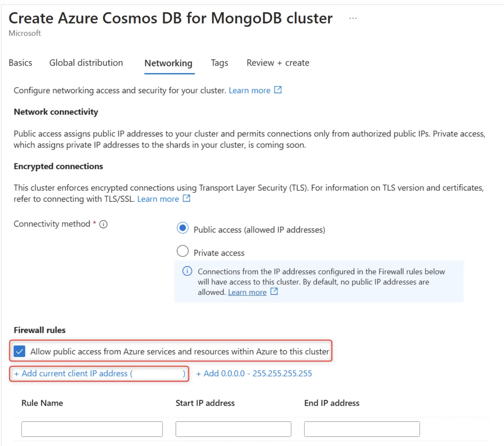Click external link icon after TLS/SSL Learn more
The image size is (504, 446).
[186, 198]
